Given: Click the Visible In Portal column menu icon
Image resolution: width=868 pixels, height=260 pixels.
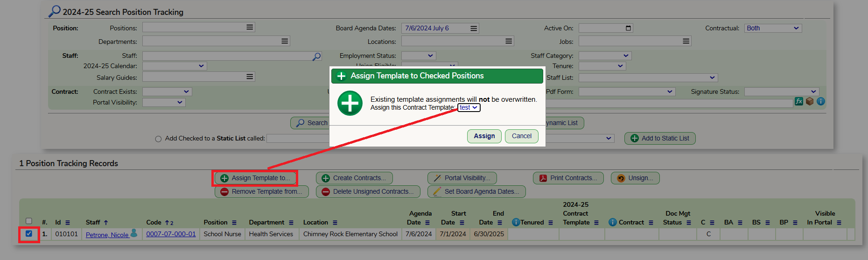Looking at the screenshot, I should tap(839, 223).
